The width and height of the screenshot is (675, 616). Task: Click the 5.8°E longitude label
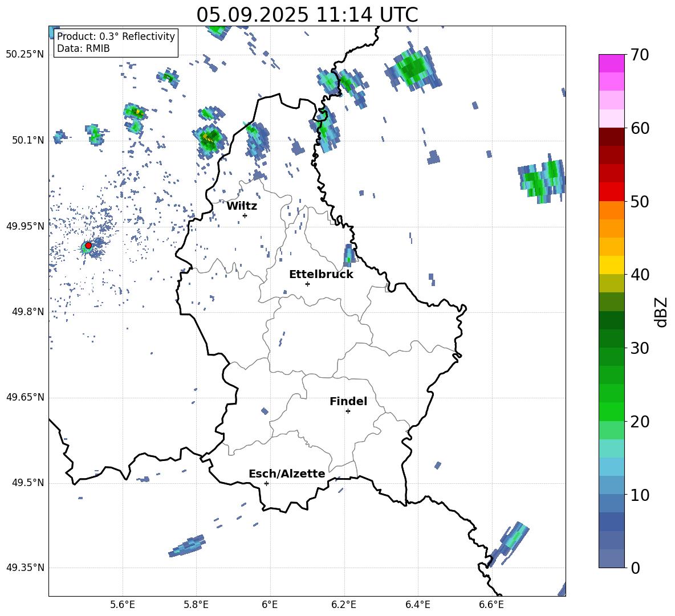pos(196,605)
